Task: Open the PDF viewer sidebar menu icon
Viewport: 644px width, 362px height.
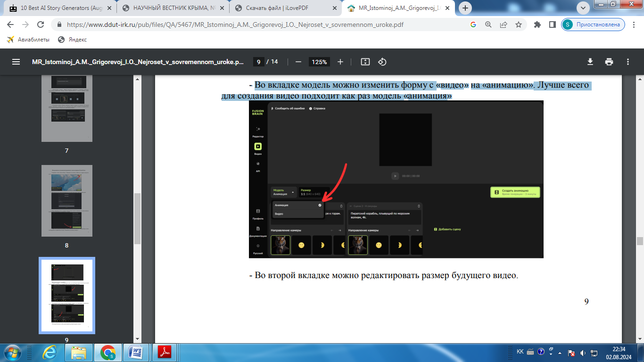Action: 16,62
